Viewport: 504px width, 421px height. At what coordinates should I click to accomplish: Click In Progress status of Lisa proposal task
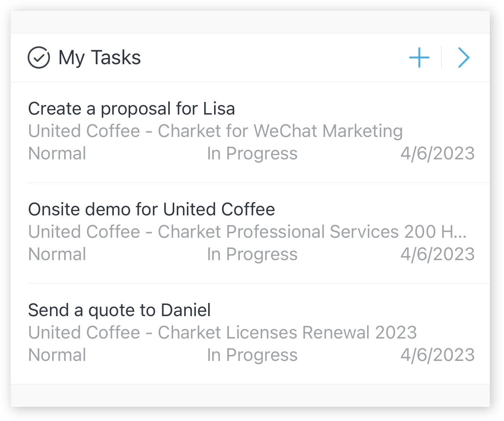(x=252, y=153)
